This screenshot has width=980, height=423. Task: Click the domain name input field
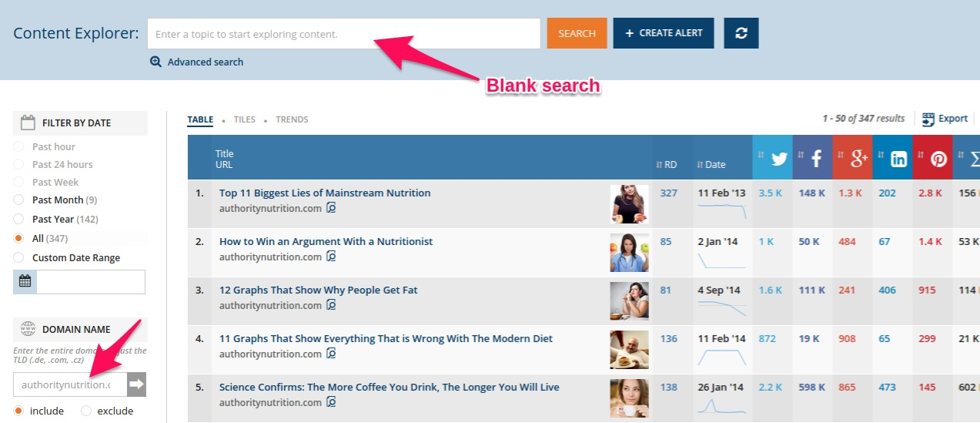click(x=70, y=384)
